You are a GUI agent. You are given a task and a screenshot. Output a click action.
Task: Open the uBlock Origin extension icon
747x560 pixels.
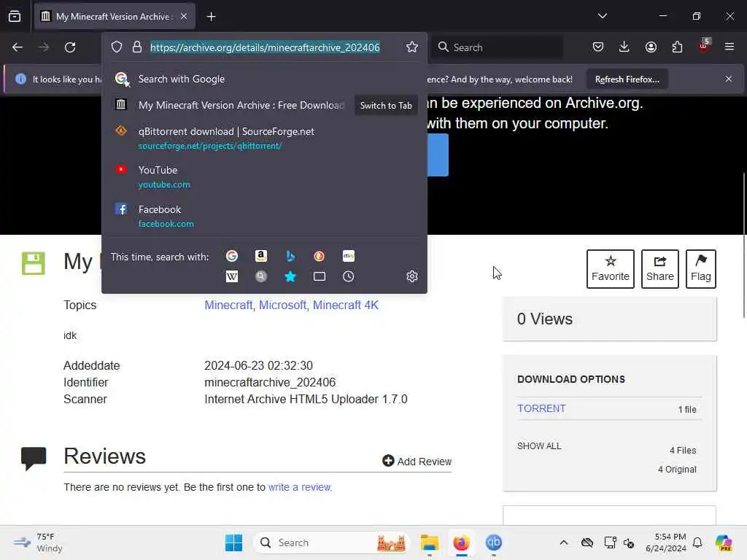[x=704, y=46]
